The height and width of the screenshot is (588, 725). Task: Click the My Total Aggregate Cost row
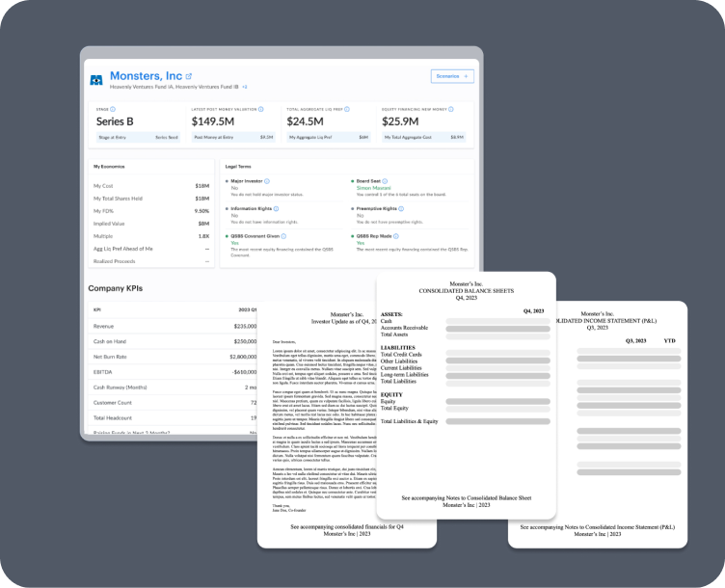click(x=424, y=137)
